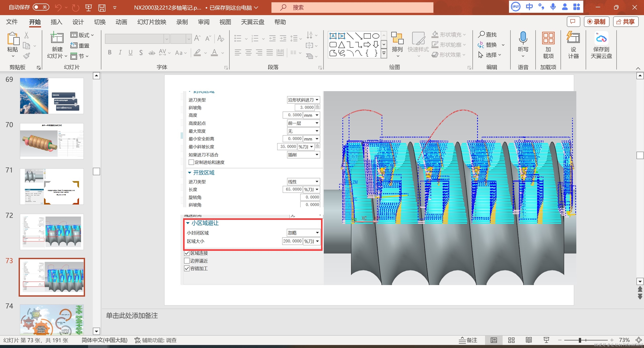Switch to Reading view
Screen dimensions: 644x348
pos(529,340)
